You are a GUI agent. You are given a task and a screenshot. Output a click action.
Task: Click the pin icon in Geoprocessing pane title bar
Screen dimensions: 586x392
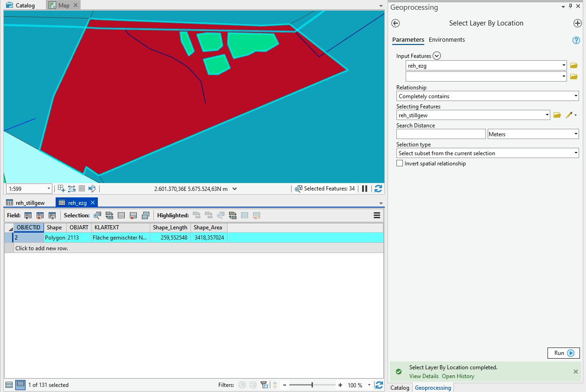coord(571,6)
